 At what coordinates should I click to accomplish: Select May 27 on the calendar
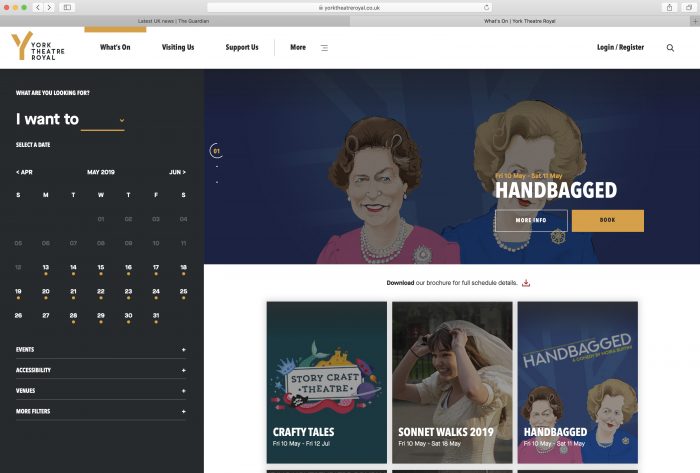click(46, 315)
